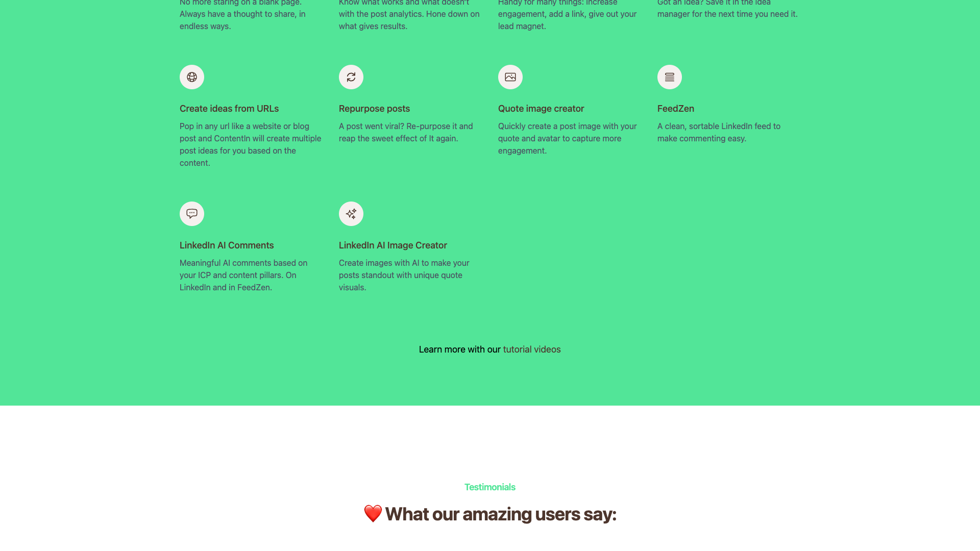Click the globe icon for Create ideas from URLs
The height and width of the screenshot is (551, 980).
pyautogui.click(x=191, y=77)
